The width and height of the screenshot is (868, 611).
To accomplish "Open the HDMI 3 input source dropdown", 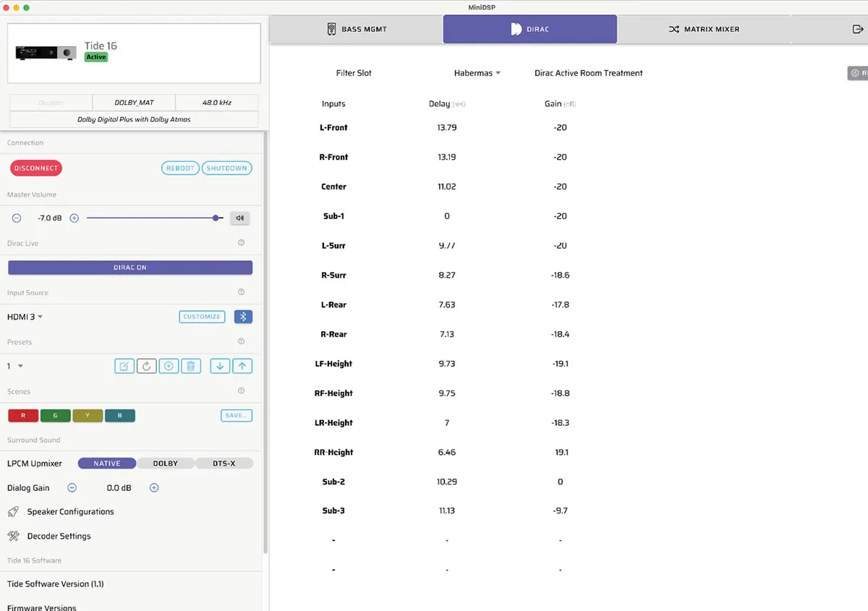I will (25, 317).
